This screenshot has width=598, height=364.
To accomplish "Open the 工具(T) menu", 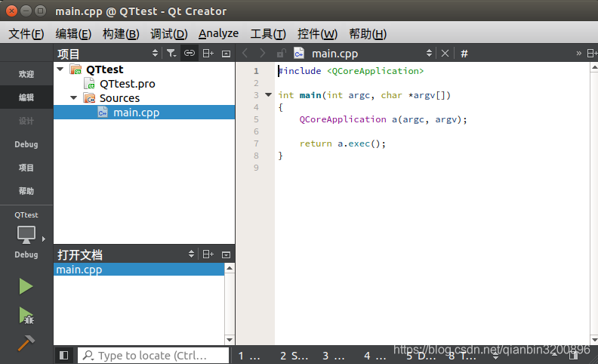I will pos(268,34).
